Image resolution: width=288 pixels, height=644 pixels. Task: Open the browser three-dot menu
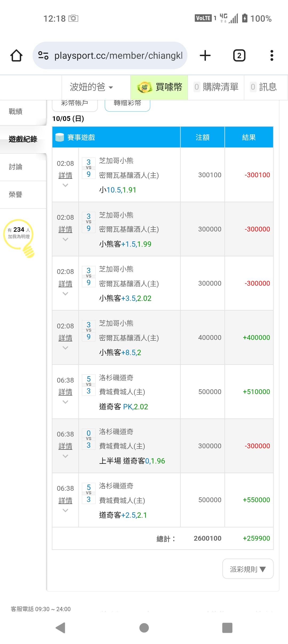(x=272, y=56)
